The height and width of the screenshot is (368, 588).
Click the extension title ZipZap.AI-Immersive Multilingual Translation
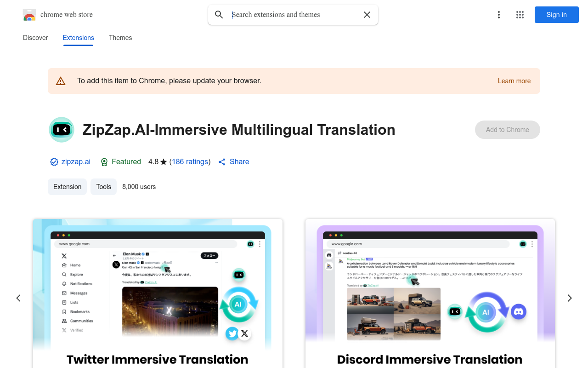point(239,130)
